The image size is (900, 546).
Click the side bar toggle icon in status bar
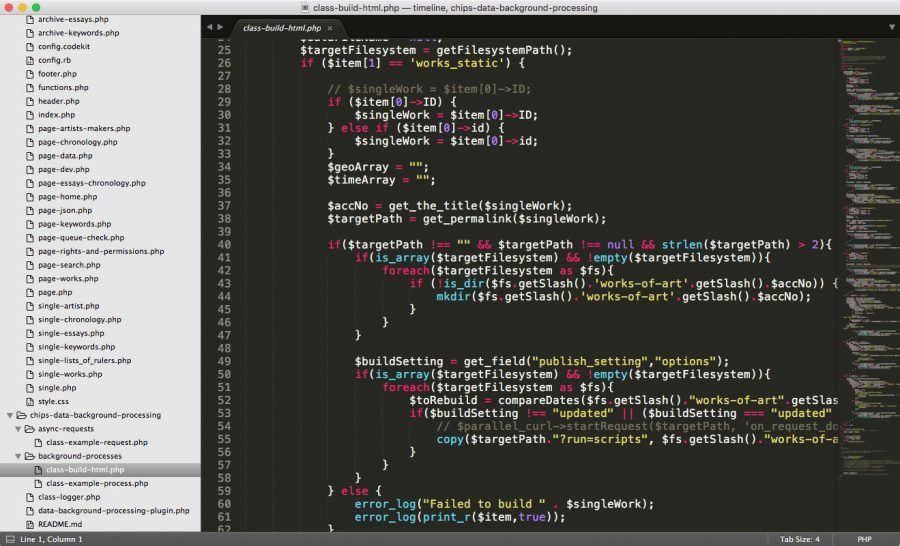point(8,539)
